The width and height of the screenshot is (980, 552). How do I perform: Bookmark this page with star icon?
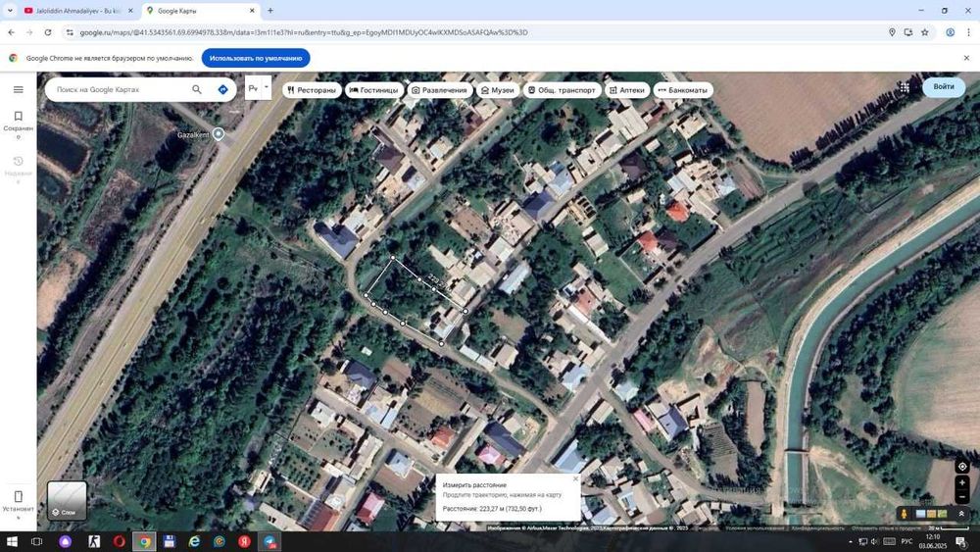pos(924,32)
